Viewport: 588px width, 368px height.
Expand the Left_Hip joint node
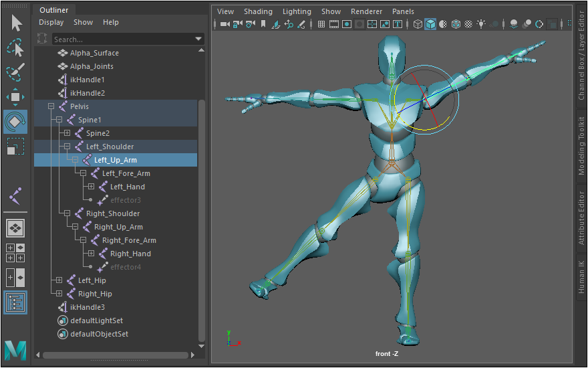[x=59, y=280]
